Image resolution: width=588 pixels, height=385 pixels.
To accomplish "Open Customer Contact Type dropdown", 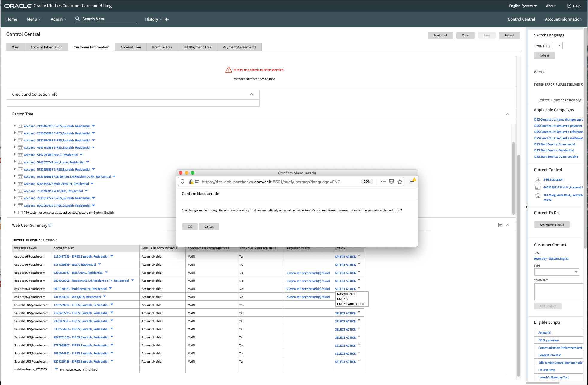I will tap(557, 272).
